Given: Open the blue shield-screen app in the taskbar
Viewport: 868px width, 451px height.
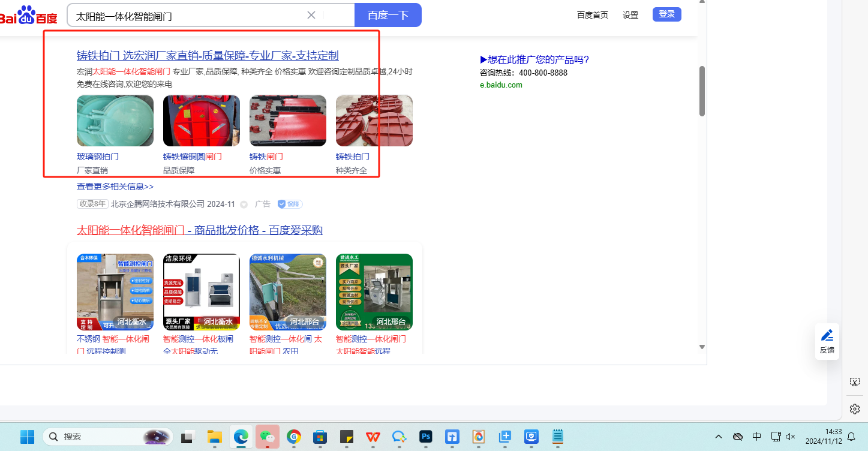Looking at the screenshot, I should point(531,437).
